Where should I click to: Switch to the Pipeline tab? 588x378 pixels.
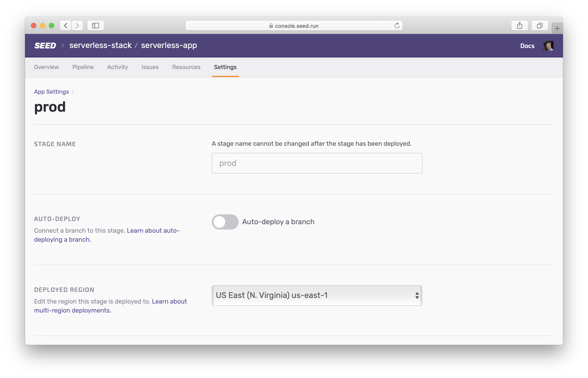tap(83, 67)
